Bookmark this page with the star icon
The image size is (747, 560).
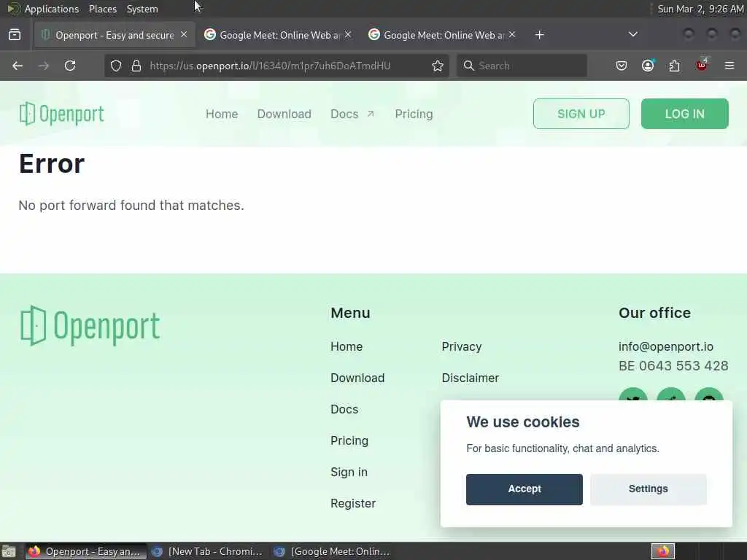[438, 66]
